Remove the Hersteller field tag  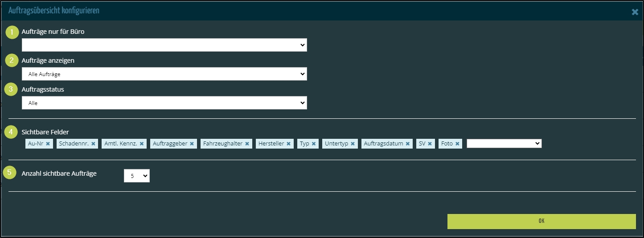(x=288, y=144)
